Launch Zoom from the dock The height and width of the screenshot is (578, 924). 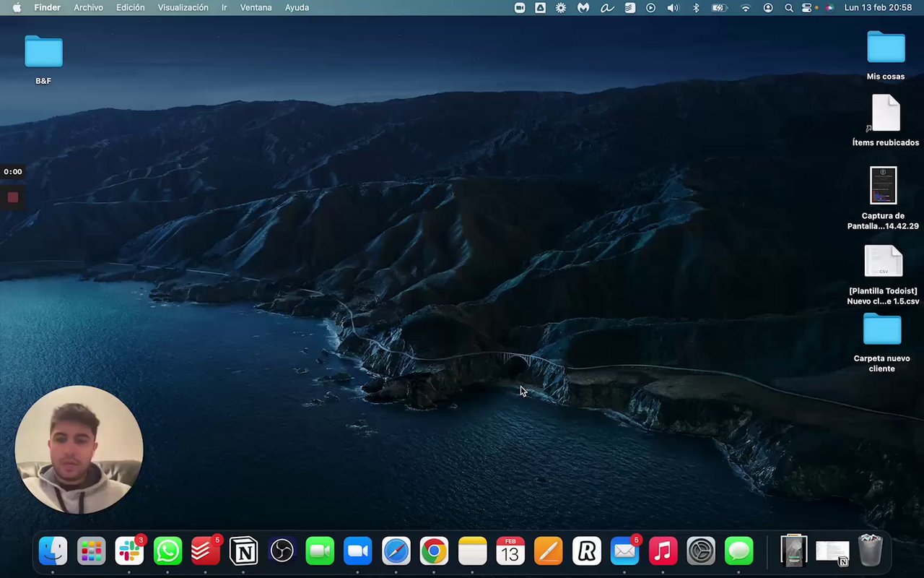coord(357,551)
